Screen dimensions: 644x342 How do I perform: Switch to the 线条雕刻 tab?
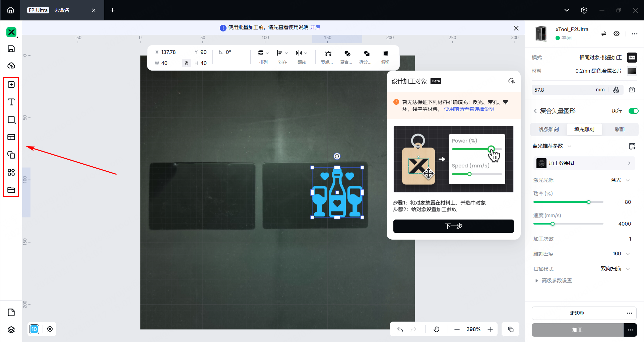point(549,130)
